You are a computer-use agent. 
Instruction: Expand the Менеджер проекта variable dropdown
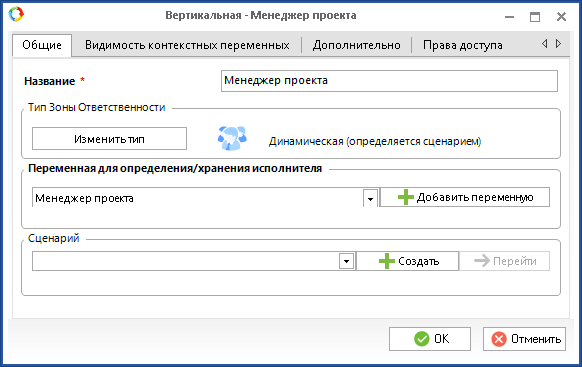pos(370,198)
